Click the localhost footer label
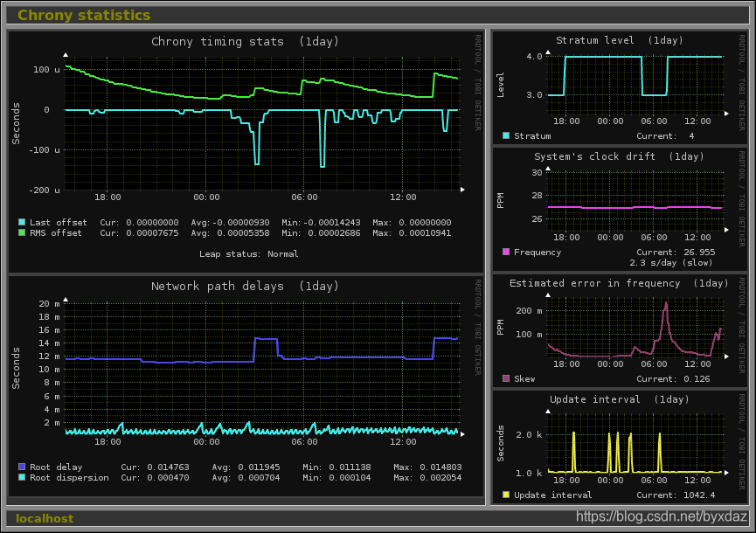Viewport: 756px width, 533px height. point(45,518)
